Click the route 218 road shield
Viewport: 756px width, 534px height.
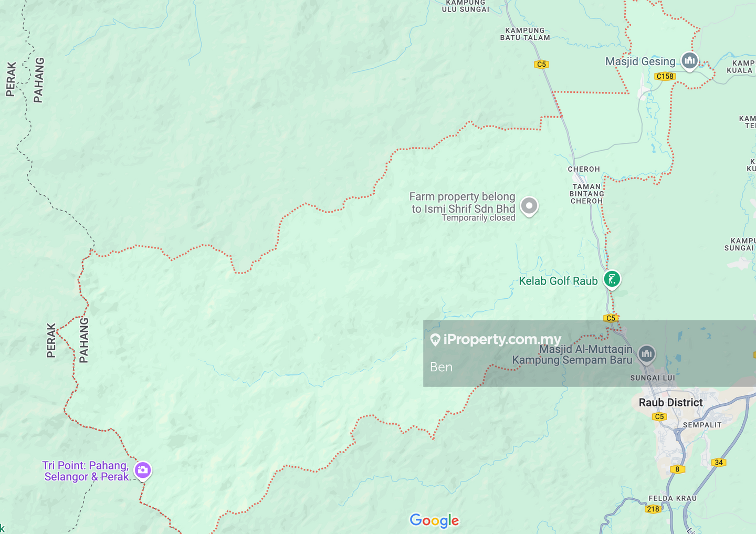point(653,509)
